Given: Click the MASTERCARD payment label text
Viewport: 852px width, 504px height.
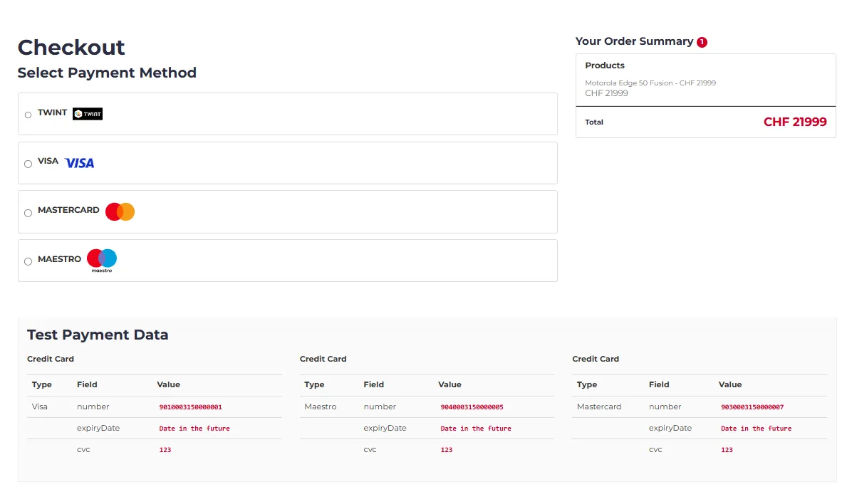Looking at the screenshot, I should (x=68, y=210).
